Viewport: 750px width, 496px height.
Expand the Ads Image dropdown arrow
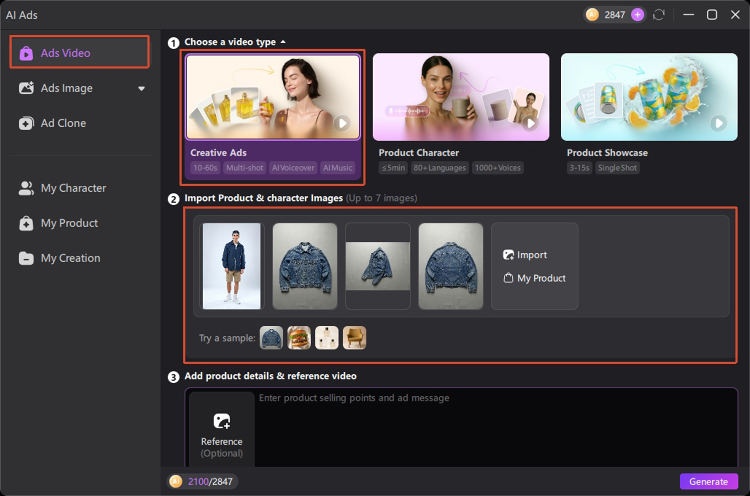141,88
